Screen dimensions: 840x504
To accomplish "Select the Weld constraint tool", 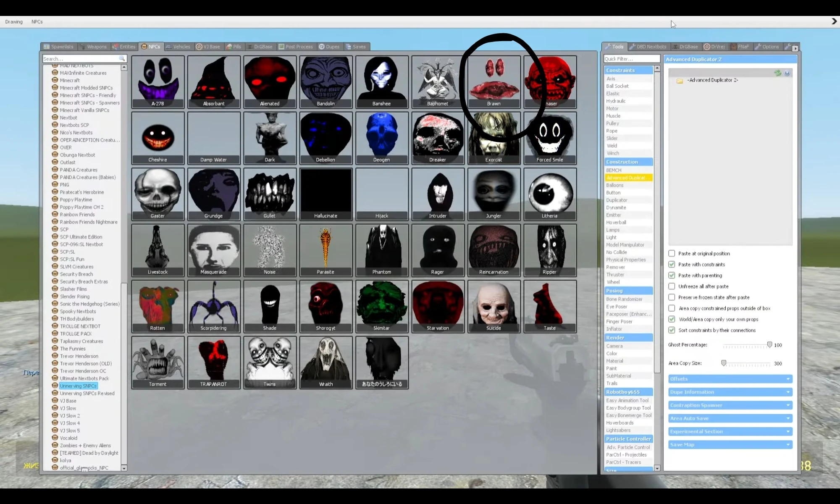I will [612, 146].
